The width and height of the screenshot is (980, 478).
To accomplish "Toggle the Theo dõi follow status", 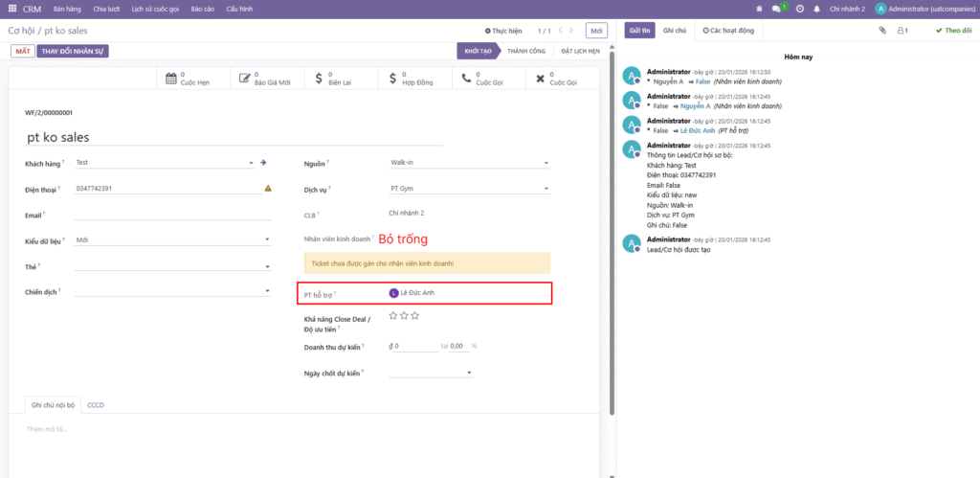I will coord(954,30).
